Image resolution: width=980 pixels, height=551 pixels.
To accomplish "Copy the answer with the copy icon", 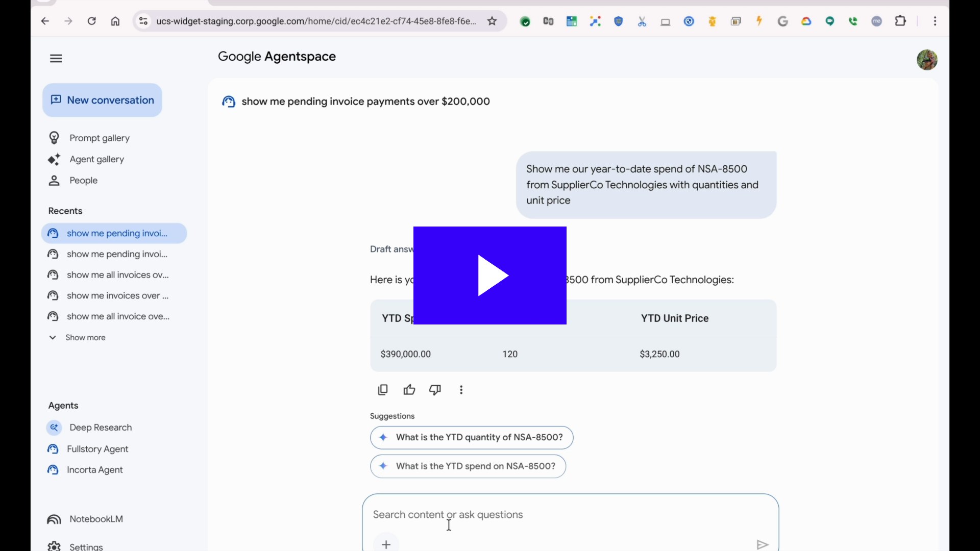I will pyautogui.click(x=383, y=390).
